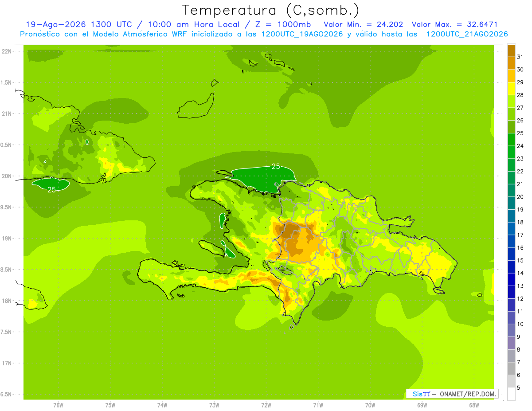532x411 pixels.
Task: Pick the blue legend swatch between 15 and 16
Action: 511,254
